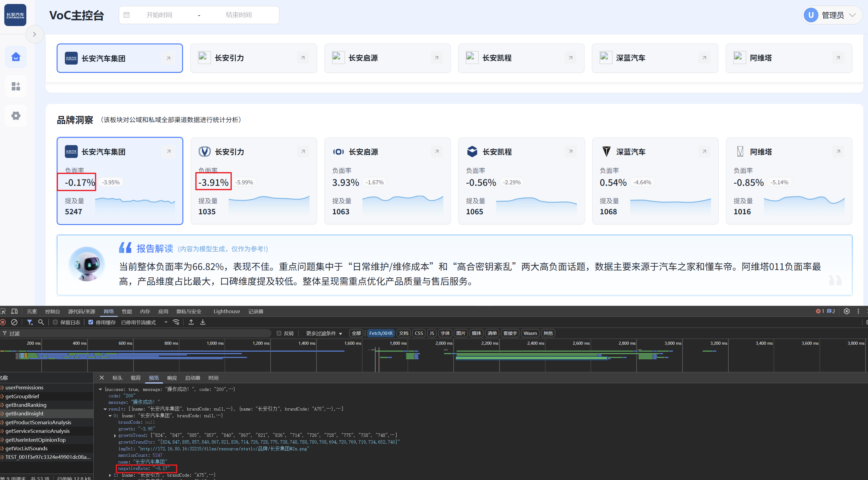Open network search magnifier
The width and height of the screenshot is (868, 480).
pyautogui.click(x=41, y=322)
